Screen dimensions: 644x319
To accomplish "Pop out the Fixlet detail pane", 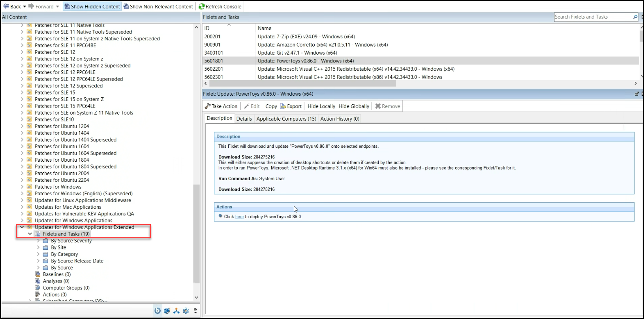I will (636, 94).
